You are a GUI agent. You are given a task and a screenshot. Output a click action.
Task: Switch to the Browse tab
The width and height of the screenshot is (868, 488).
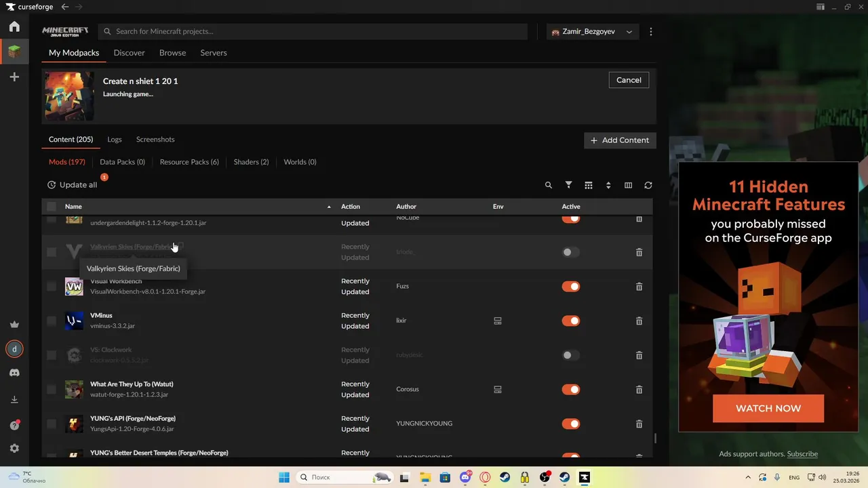[172, 53]
